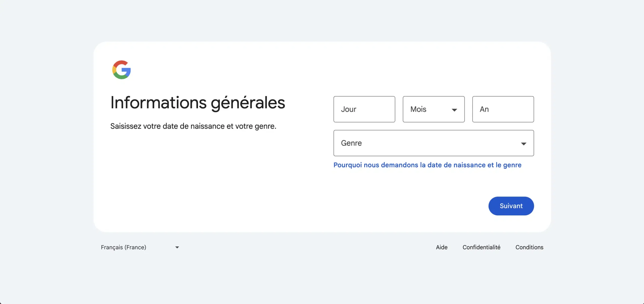Open the birthdate and gender explanation link

pos(427,165)
